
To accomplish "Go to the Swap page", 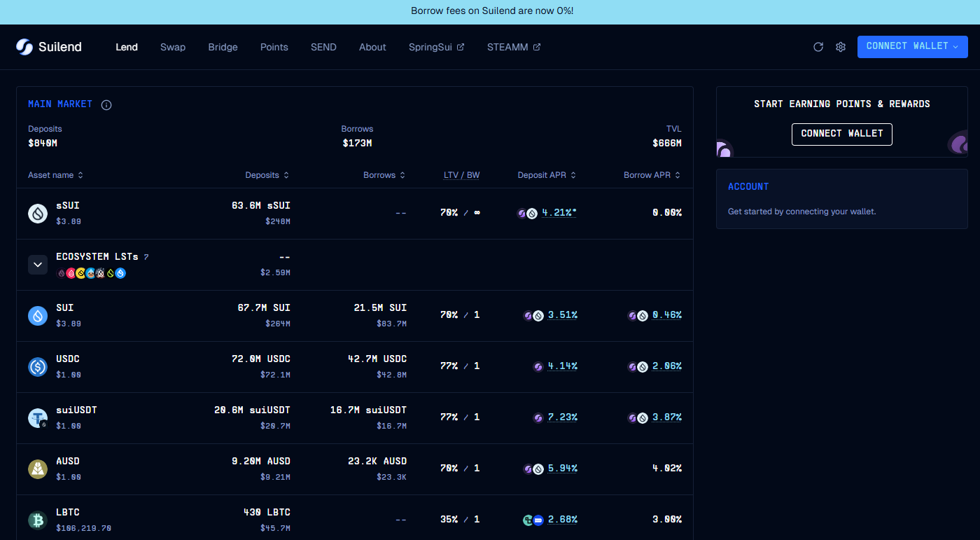I will [x=173, y=47].
